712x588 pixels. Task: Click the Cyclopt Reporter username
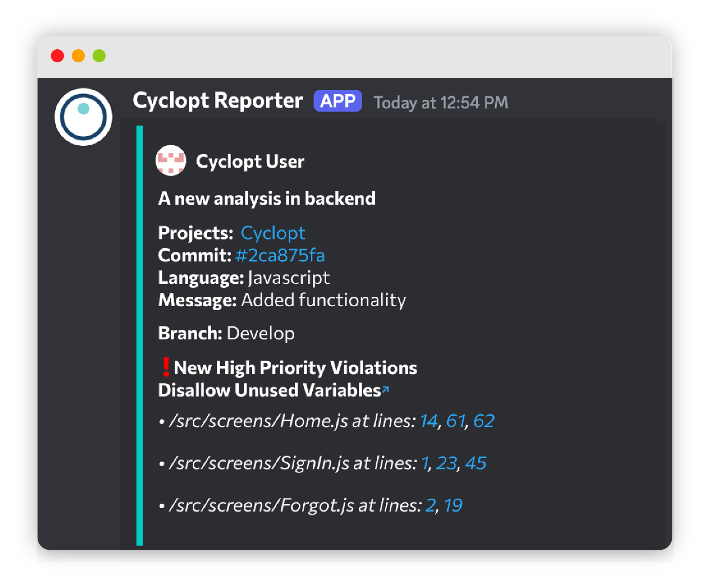(x=217, y=100)
